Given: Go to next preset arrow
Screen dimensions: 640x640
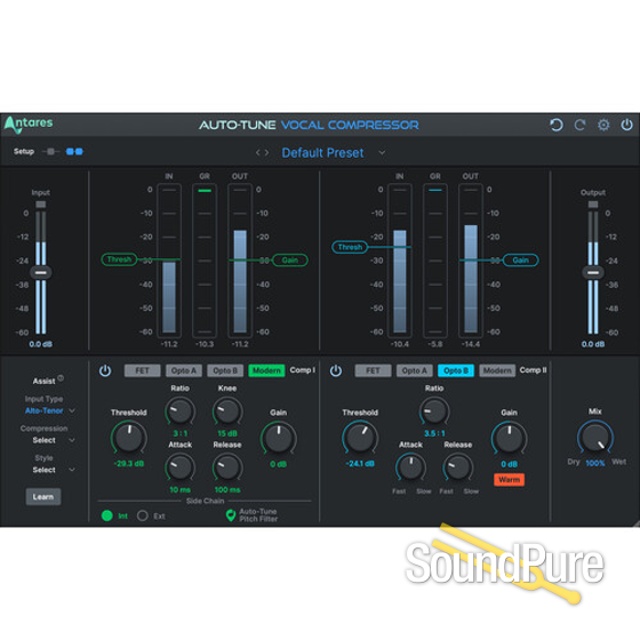Looking at the screenshot, I should [x=267, y=153].
